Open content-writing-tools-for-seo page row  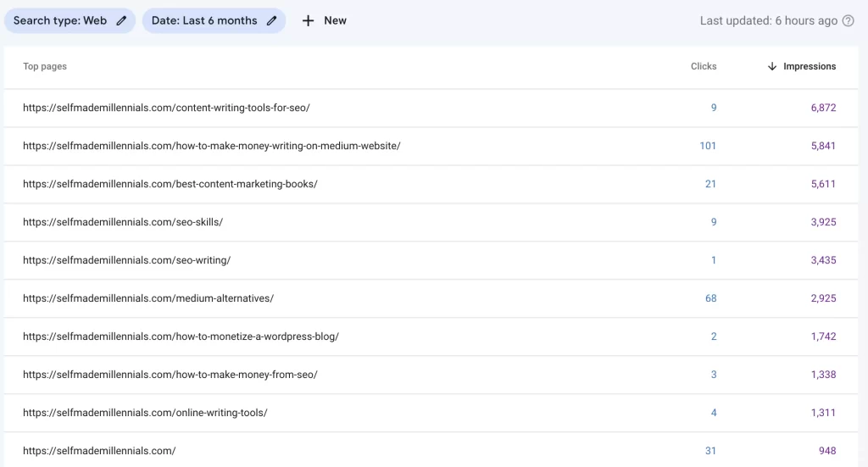[x=166, y=108]
